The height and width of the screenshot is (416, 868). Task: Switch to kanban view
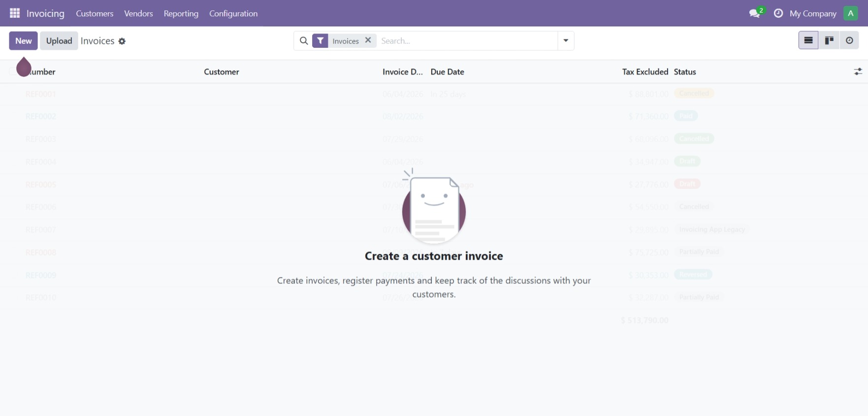pyautogui.click(x=829, y=40)
